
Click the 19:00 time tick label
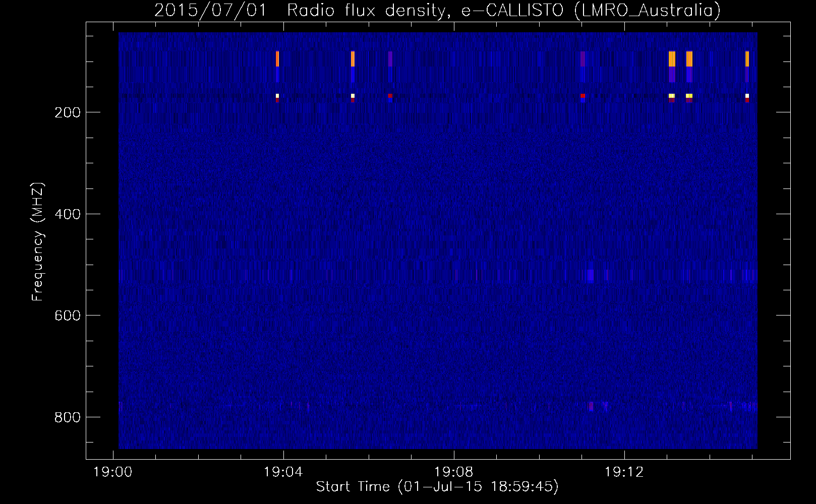pyautogui.click(x=113, y=472)
